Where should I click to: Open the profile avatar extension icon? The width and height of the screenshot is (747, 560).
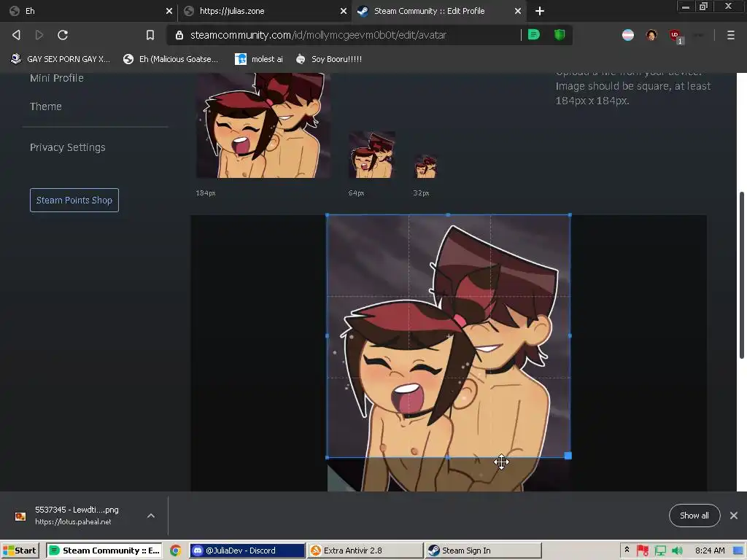coord(651,35)
